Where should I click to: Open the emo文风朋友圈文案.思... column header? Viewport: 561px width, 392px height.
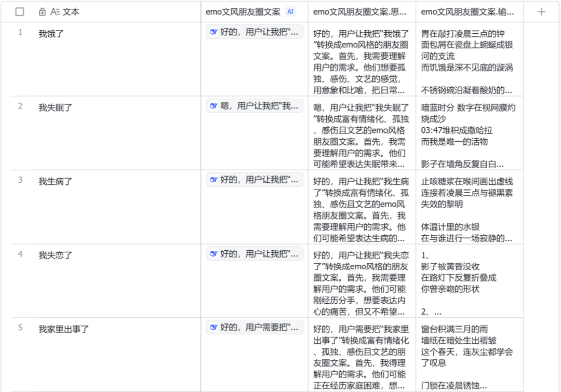click(362, 12)
